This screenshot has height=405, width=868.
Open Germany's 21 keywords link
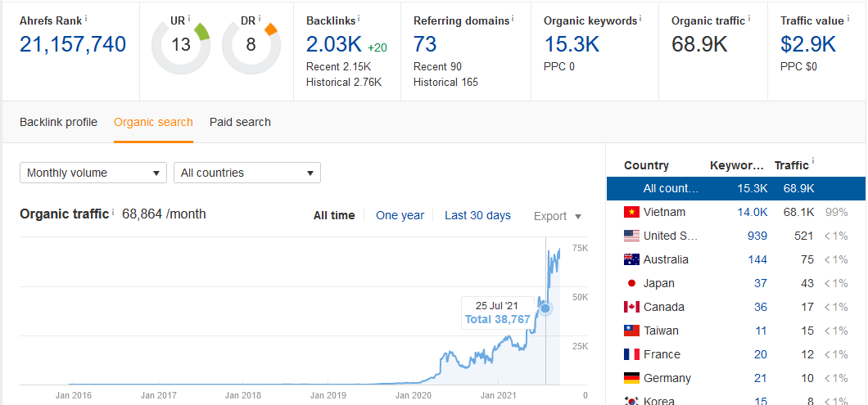coord(761,378)
